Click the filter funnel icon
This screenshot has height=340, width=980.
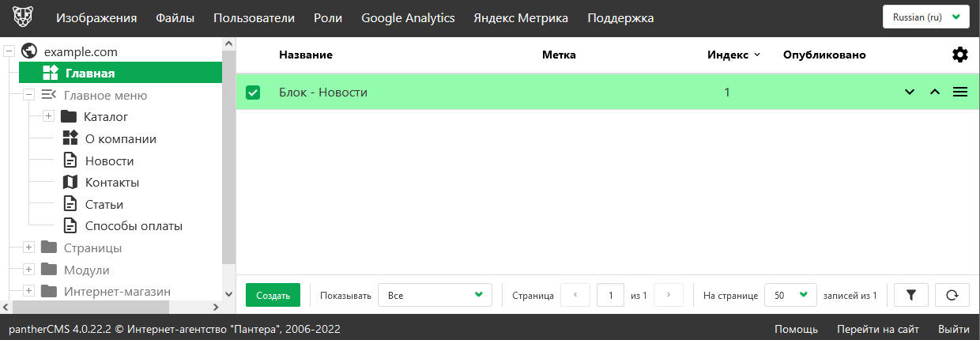(911, 295)
